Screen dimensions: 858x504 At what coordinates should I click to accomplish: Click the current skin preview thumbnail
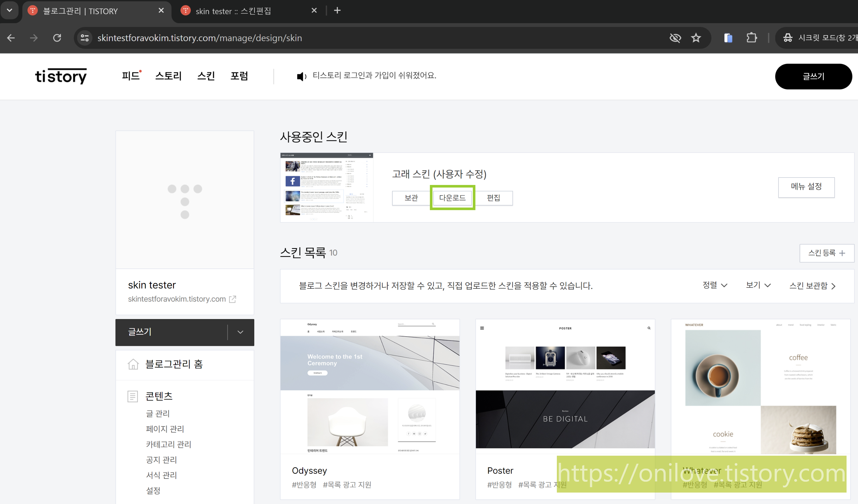(x=327, y=187)
